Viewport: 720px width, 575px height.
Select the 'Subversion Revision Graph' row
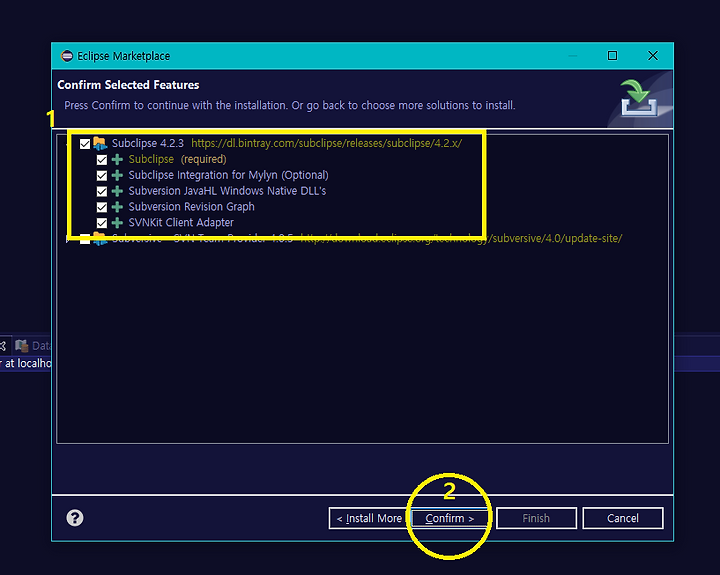[191, 207]
